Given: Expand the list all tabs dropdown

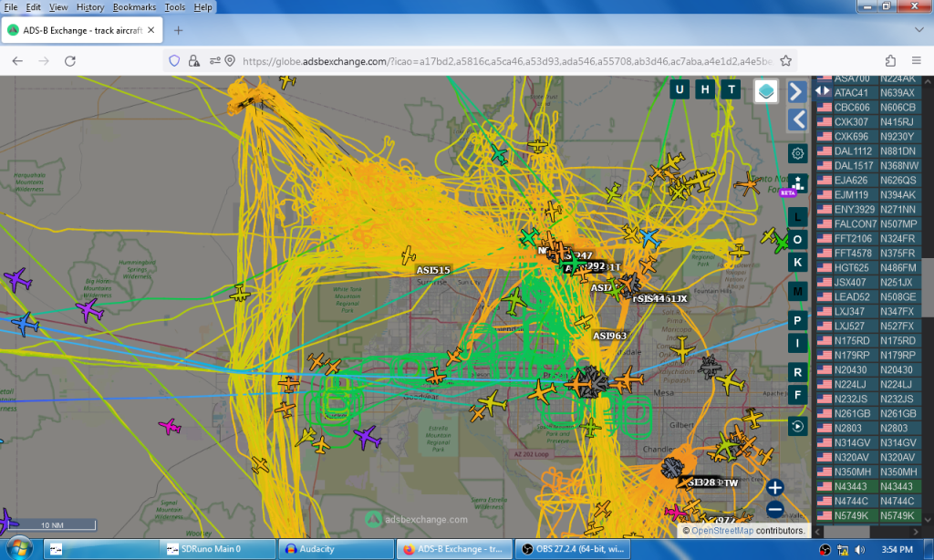Looking at the screenshot, I should [919, 30].
